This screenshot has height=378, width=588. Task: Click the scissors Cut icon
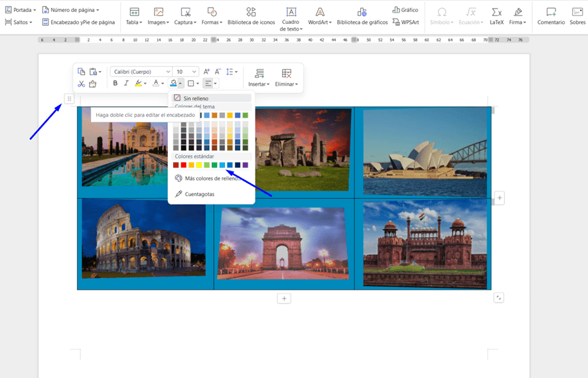click(x=81, y=84)
